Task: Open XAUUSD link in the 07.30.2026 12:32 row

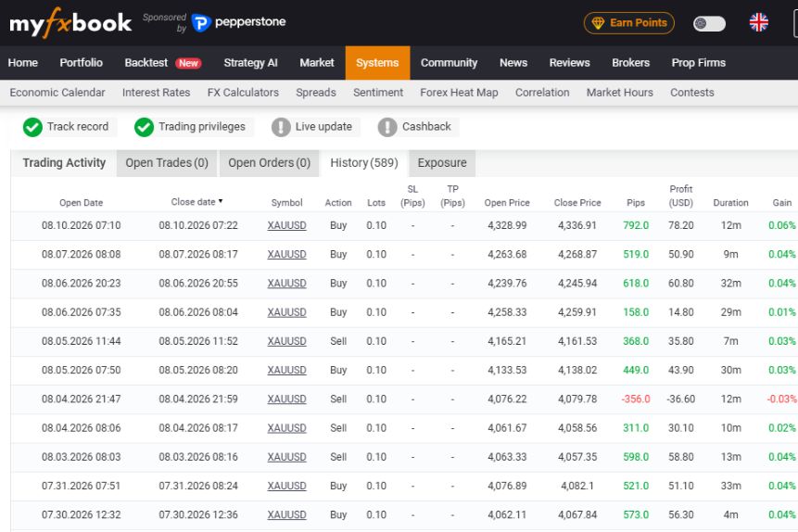Action: 286,515
